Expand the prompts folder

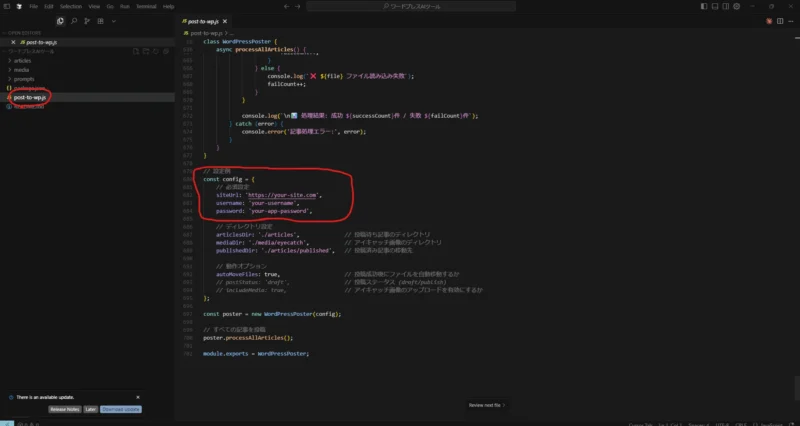pyautogui.click(x=24, y=79)
